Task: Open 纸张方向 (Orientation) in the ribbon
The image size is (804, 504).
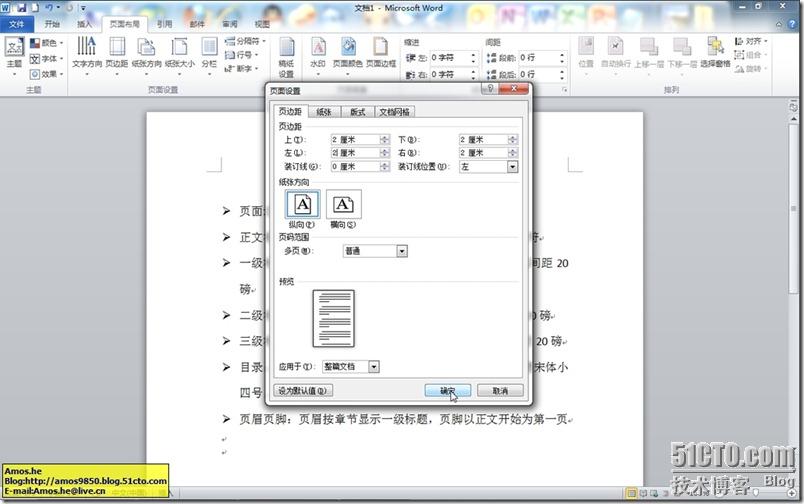Action: (x=147, y=53)
